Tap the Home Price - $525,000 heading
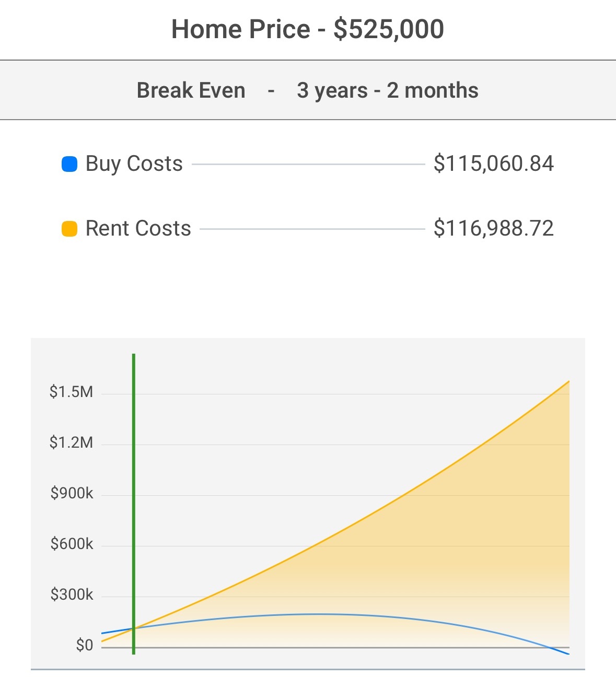Viewport: 616px width, 688px height. (x=308, y=29)
